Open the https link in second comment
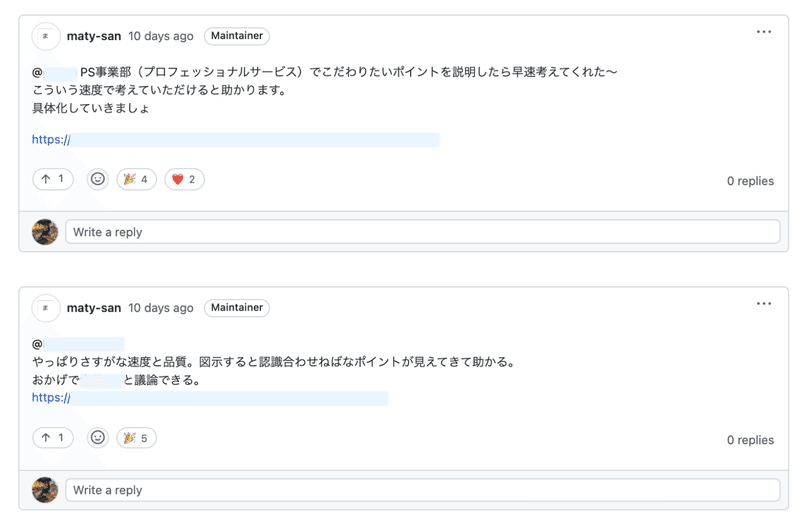Viewport: 800px width, 528px height. tap(210, 398)
